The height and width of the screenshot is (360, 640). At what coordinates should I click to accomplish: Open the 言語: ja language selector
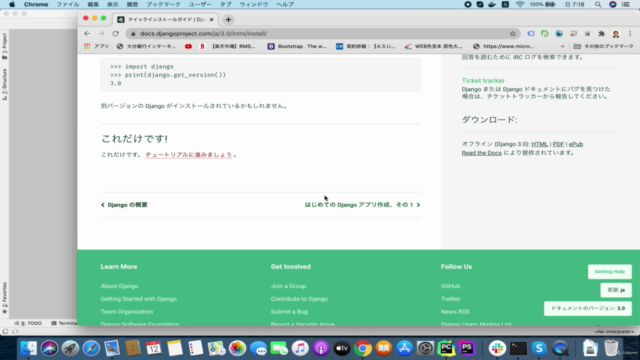pos(616,290)
